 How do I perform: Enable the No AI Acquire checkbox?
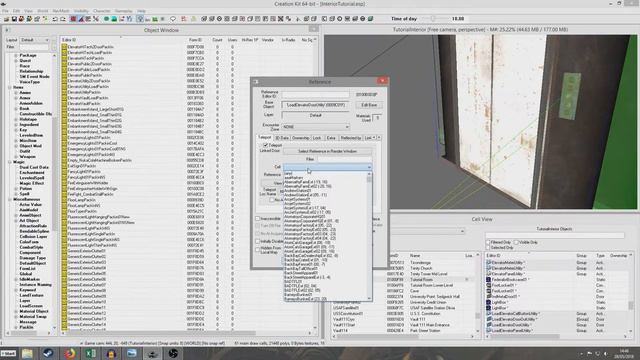tap(258, 233)
